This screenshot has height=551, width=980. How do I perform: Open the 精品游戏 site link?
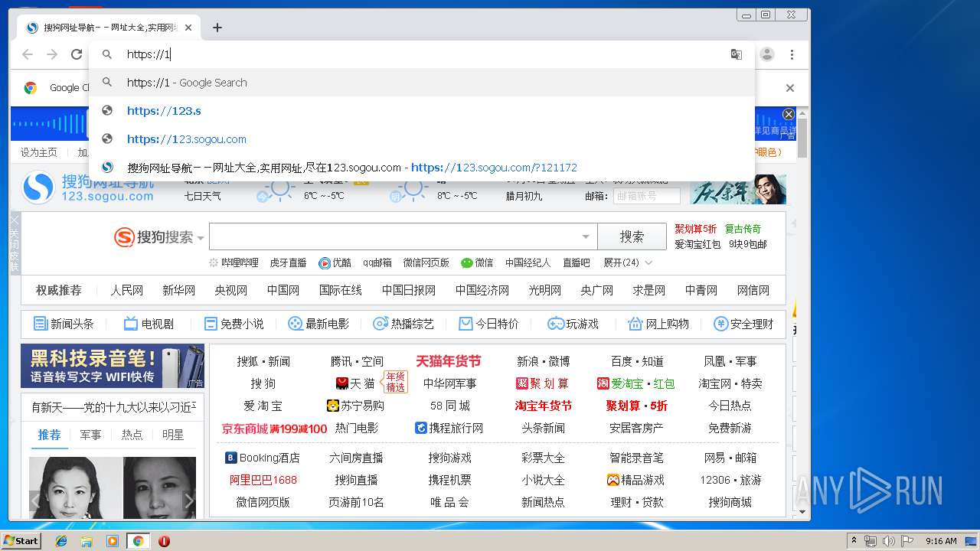pos(635,480)
